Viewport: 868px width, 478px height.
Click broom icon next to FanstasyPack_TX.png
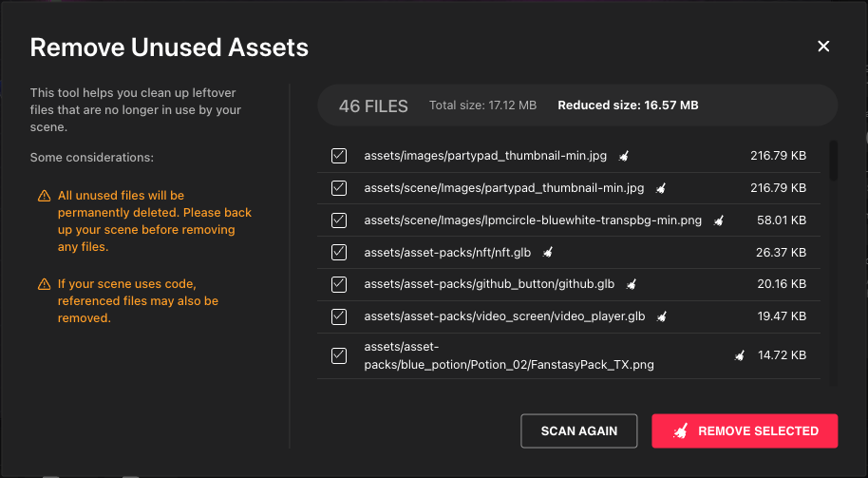click(739, 355)
